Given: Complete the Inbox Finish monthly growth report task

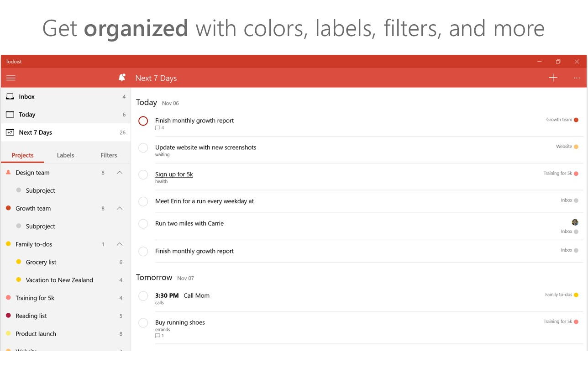Looking at the screenshot, I should 143,251.
